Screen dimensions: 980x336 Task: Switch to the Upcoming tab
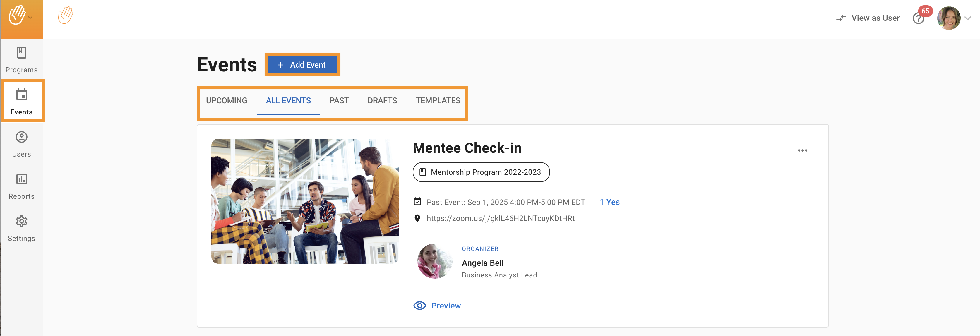tap(226, 101)
